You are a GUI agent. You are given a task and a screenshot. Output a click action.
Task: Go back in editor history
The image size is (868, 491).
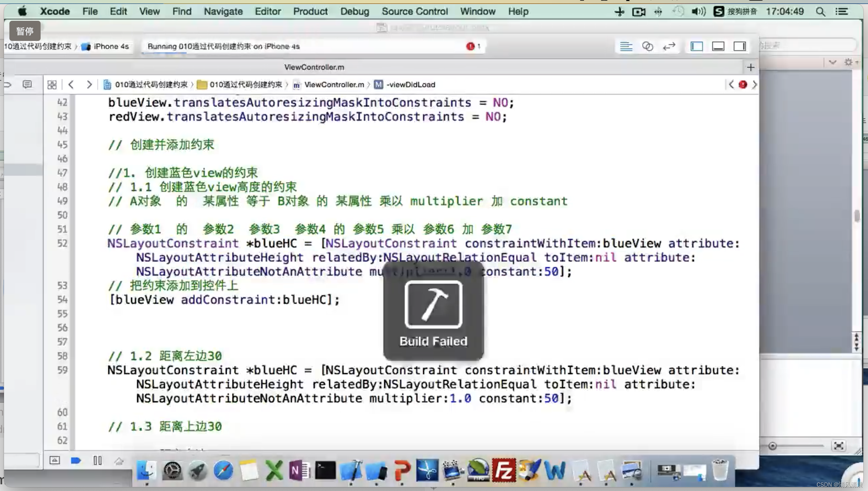point(71,85)
